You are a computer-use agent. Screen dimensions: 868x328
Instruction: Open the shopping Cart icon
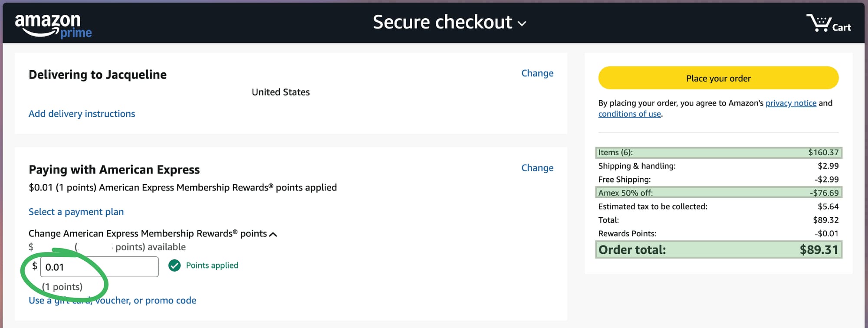pyautogui.click(x=829, y=23)
